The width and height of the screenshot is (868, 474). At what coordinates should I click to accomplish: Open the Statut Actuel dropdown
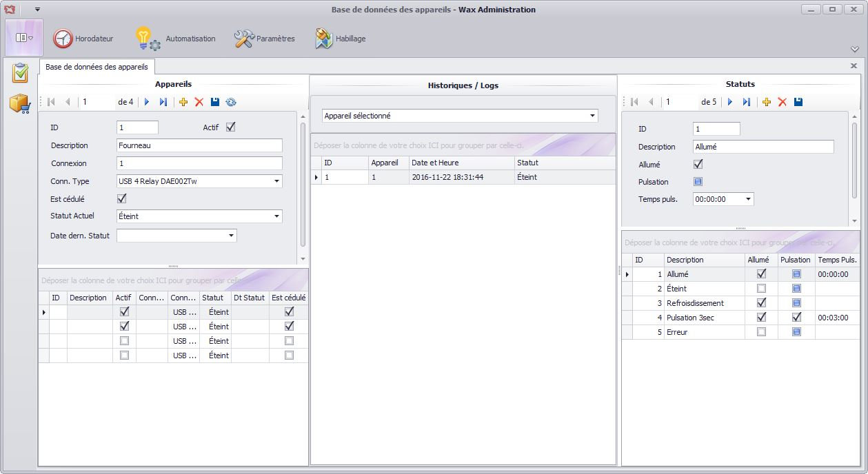click(x=276, y=216)
